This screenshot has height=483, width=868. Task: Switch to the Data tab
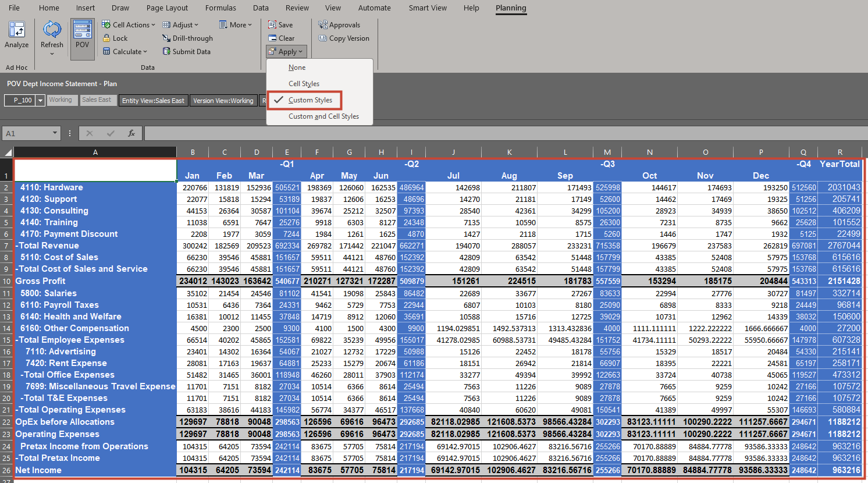[261, 8]
